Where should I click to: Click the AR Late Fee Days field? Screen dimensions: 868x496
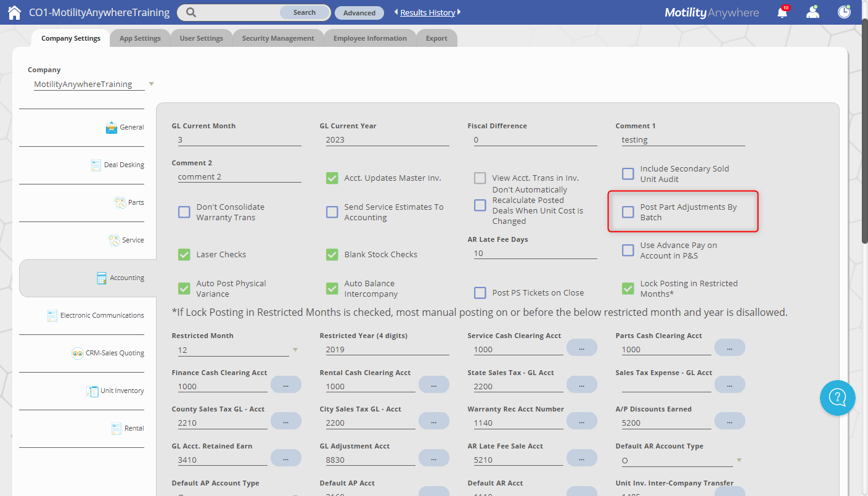point(535,253)
